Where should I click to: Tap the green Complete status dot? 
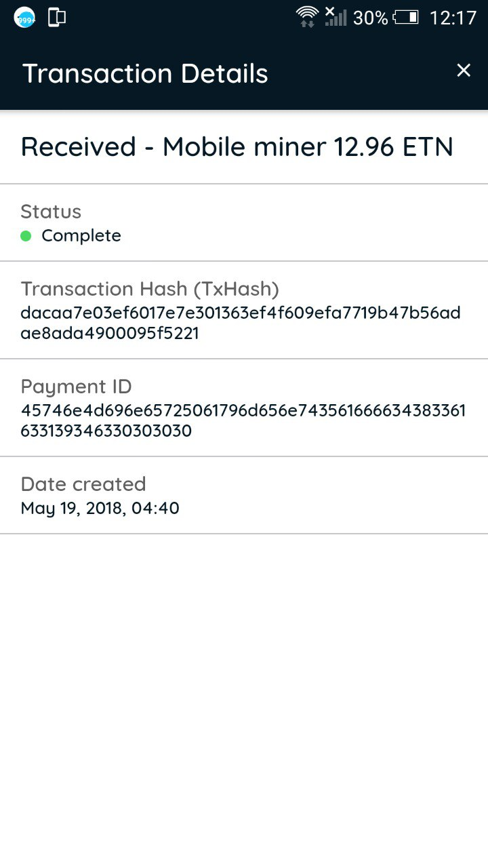tap(26, 236)
